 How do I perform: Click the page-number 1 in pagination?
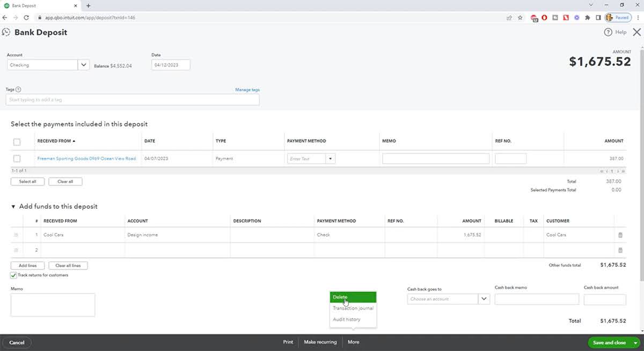[612, 171]
